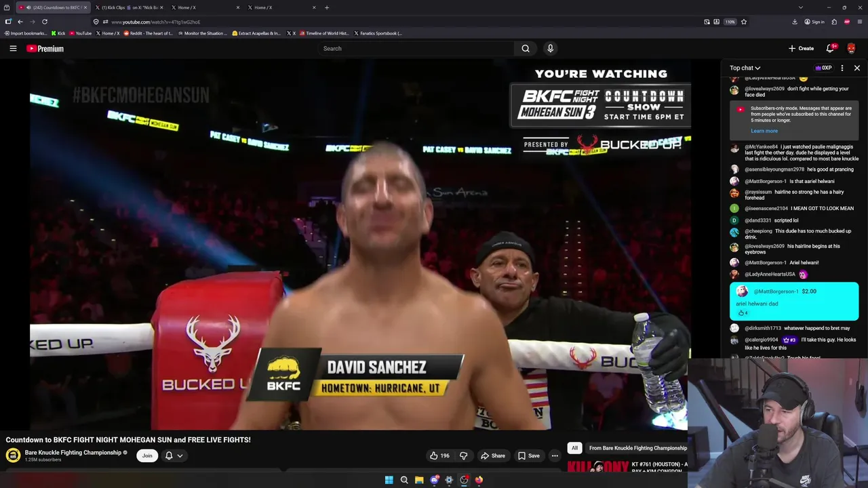The image size is (868, 488).
Task: Click the BKFC channel avatar below video
Action: click(x=13, y=455)
